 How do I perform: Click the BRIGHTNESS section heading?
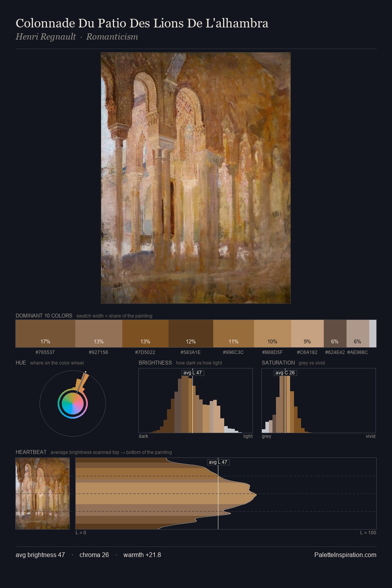point(155,363)
